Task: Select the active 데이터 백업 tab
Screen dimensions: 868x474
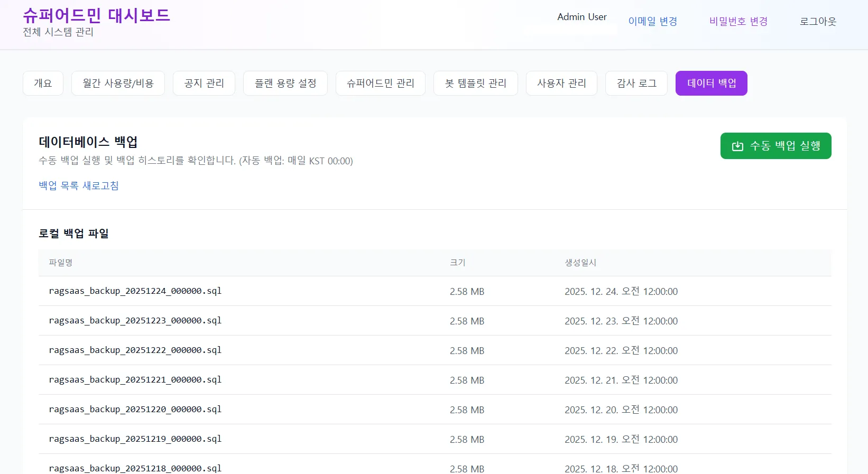Action: click(711, 83)
